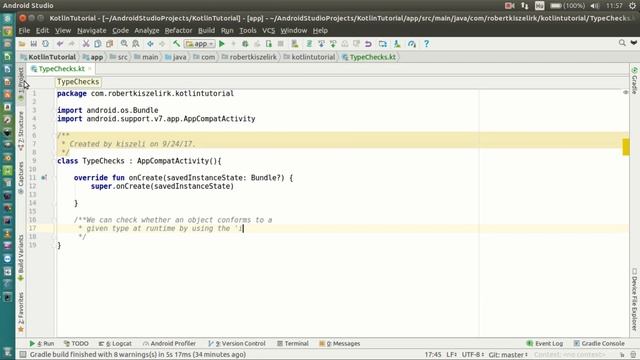The width and height of the screenshot is (640, 360).
Task: Open the Version Control tool window
Action: tap(237, 344)
